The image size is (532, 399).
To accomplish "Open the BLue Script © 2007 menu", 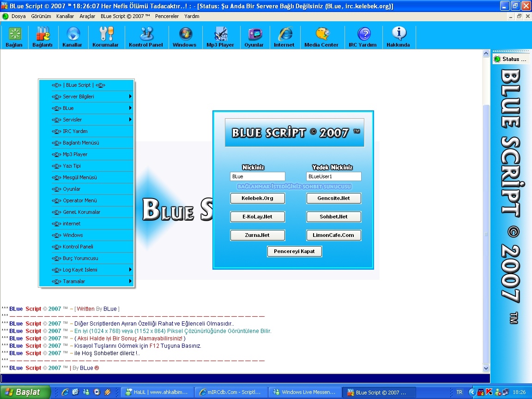I will point(125,16).
